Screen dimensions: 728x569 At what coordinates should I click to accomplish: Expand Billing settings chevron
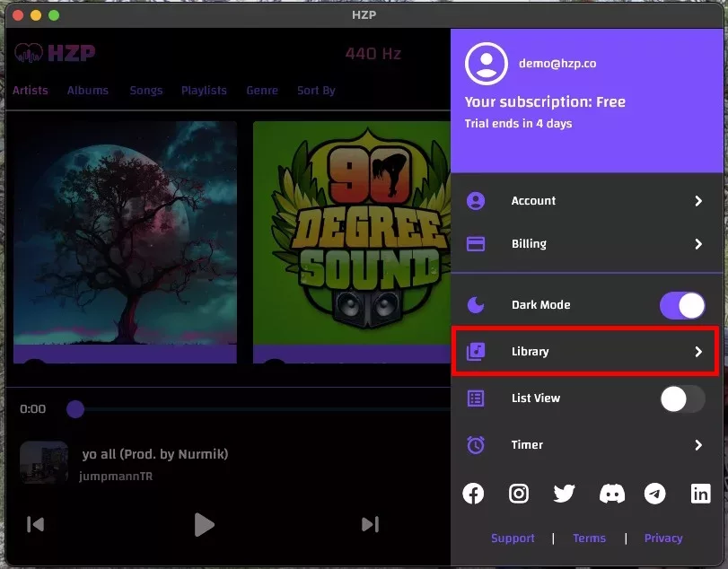pyautogui.click(x=698, y=244)
